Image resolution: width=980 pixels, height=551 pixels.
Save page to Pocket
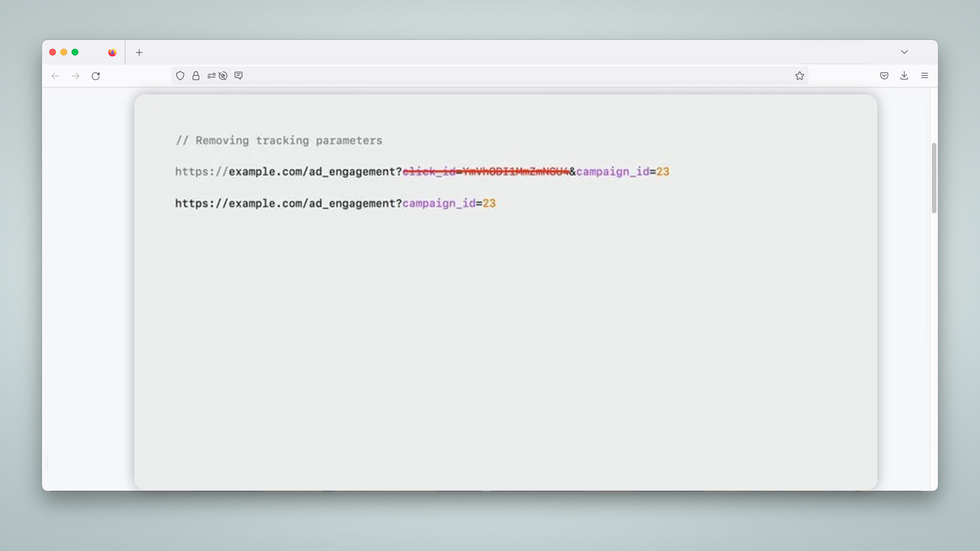884,76
